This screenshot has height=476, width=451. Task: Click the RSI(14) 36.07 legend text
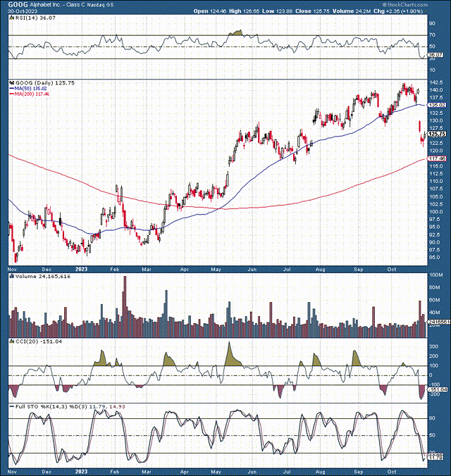click(x=35, y=18)
